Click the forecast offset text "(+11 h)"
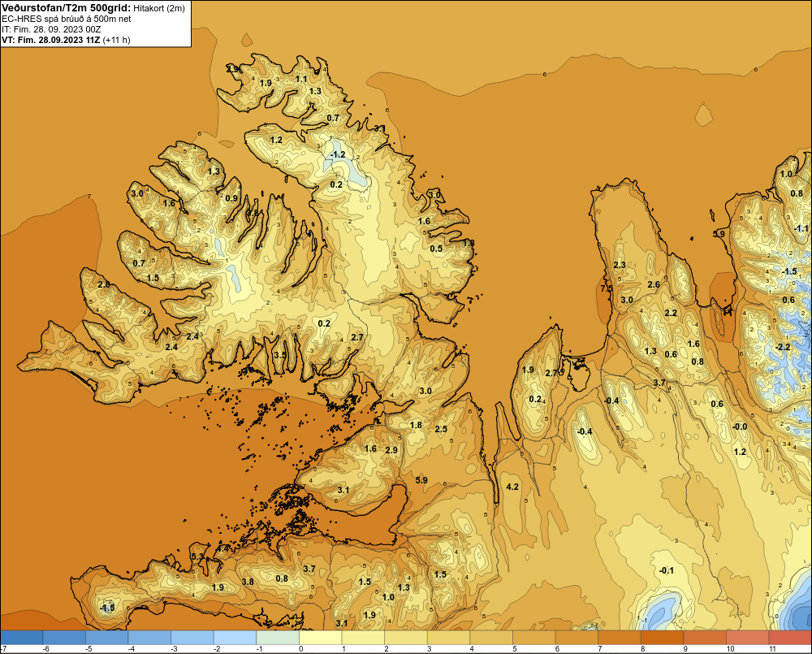This screenshot has height=654, width=812. (x=117, y=40)
